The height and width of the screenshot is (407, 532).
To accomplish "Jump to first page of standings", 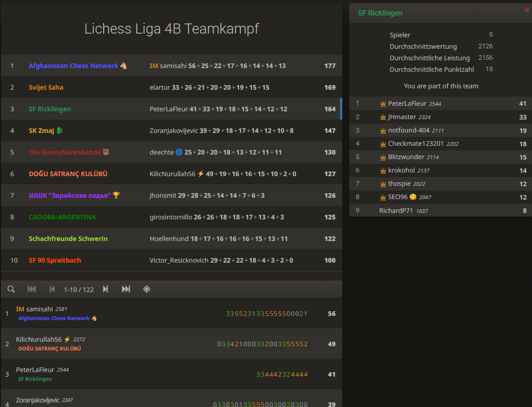I will [x=32, y=289].
